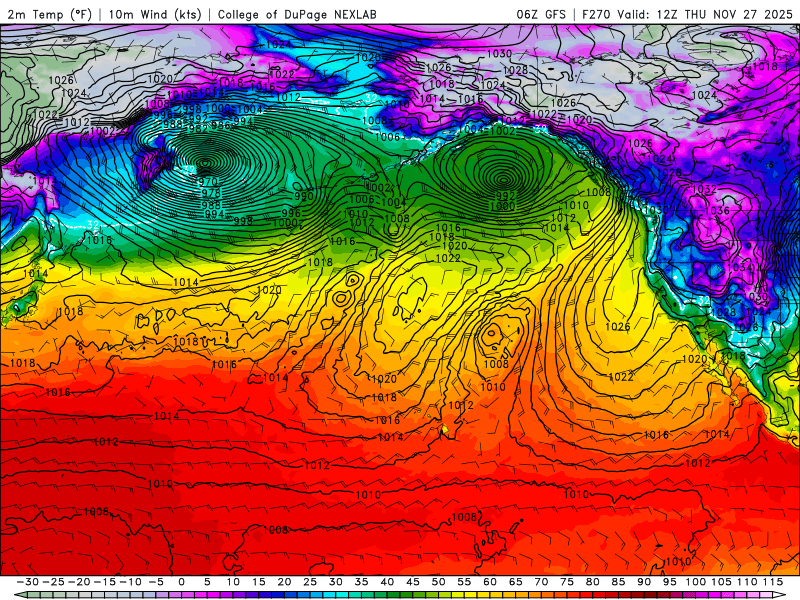Click 'College of DuPage NEXLAB' title text
800x600 pixels.
click(297, 14)
